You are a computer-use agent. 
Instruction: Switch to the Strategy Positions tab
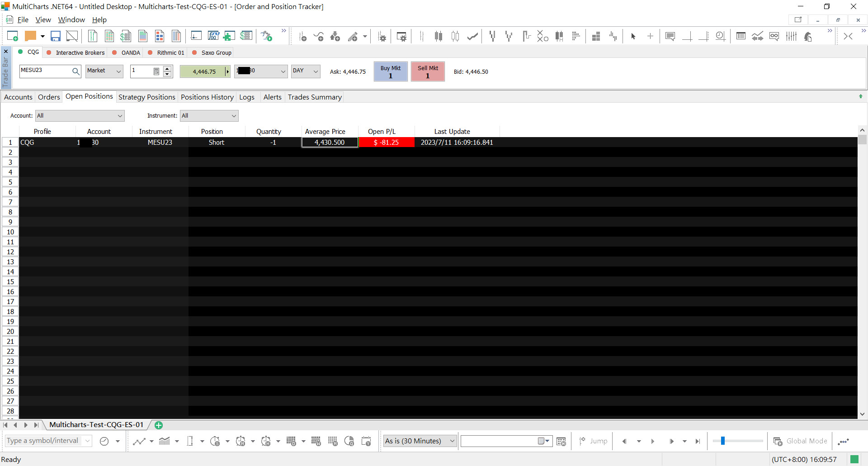(147, 97)
